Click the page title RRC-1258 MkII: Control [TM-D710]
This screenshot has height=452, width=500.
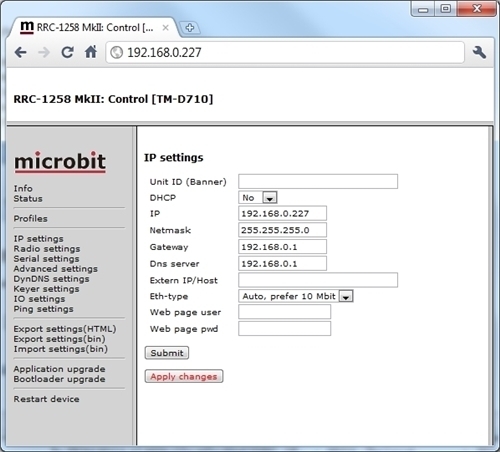click(113, 99)
